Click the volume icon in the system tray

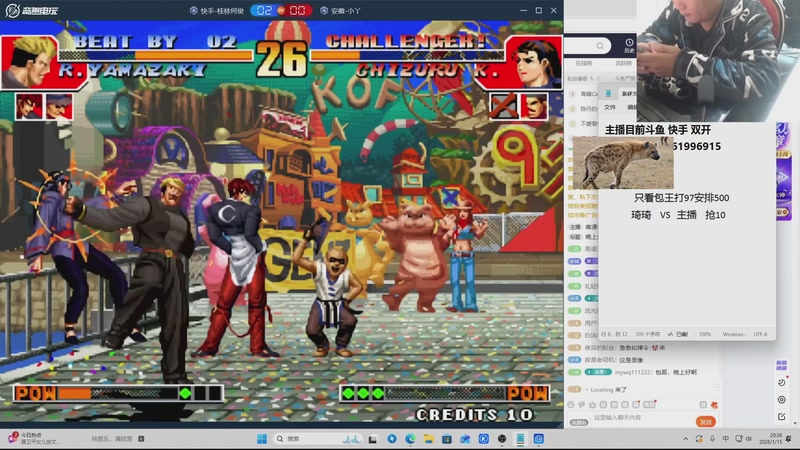(748, 439)
